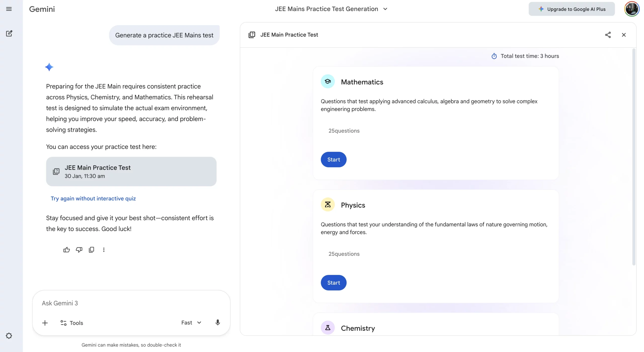Image resolution: width=644 pixels, height=352 pixels.
Task: Open Gemini settings gear
Action: (x=9, y=336)
